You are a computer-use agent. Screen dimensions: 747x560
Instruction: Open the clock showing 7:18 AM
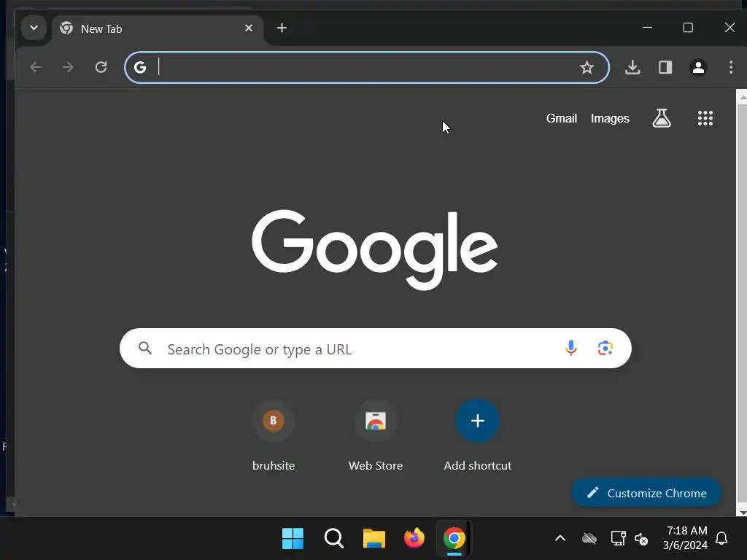click(686, 537)
